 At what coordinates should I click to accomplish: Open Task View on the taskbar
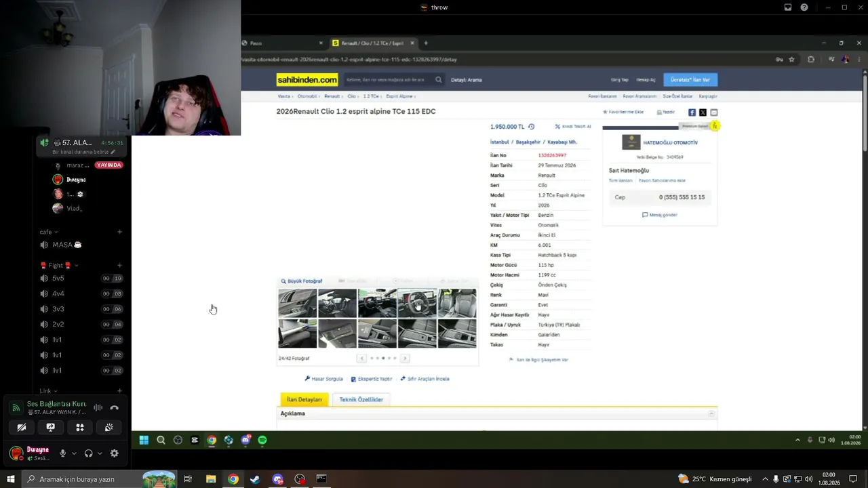188,479
